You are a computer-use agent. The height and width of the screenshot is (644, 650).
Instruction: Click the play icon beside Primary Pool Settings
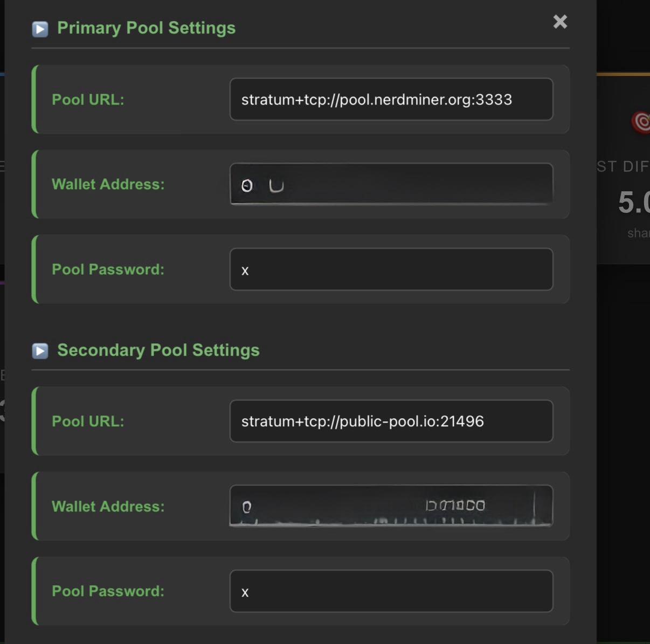point(40,29)
